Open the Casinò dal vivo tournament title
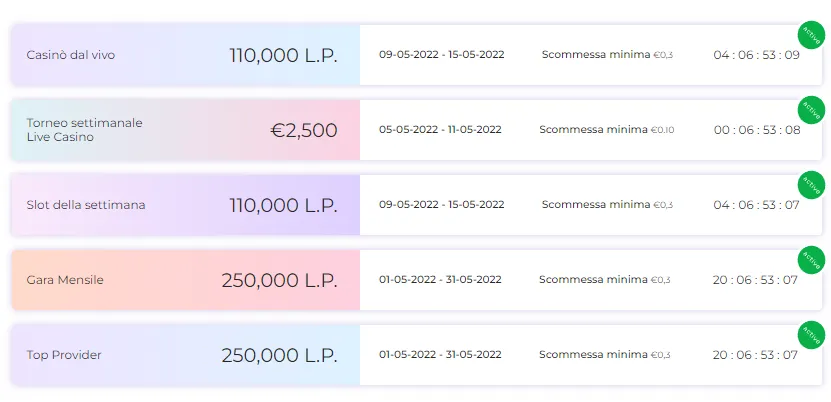 pos(70,55)
